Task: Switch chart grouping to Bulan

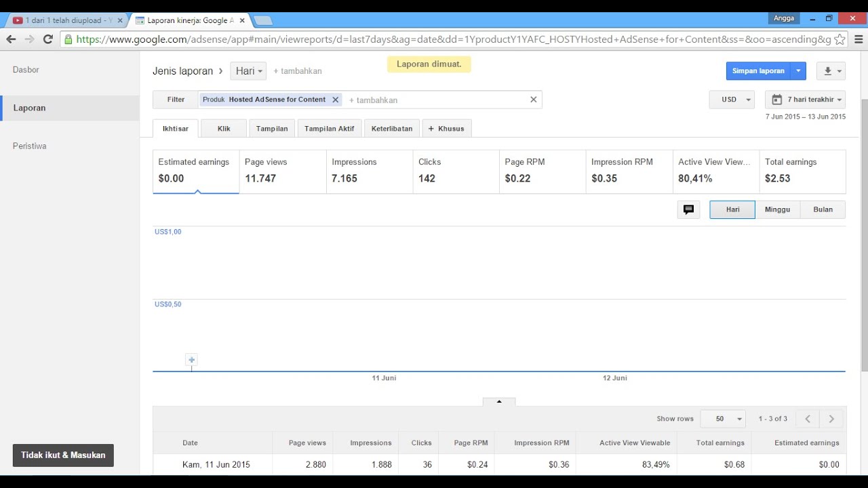Action: tap(823, 210)
